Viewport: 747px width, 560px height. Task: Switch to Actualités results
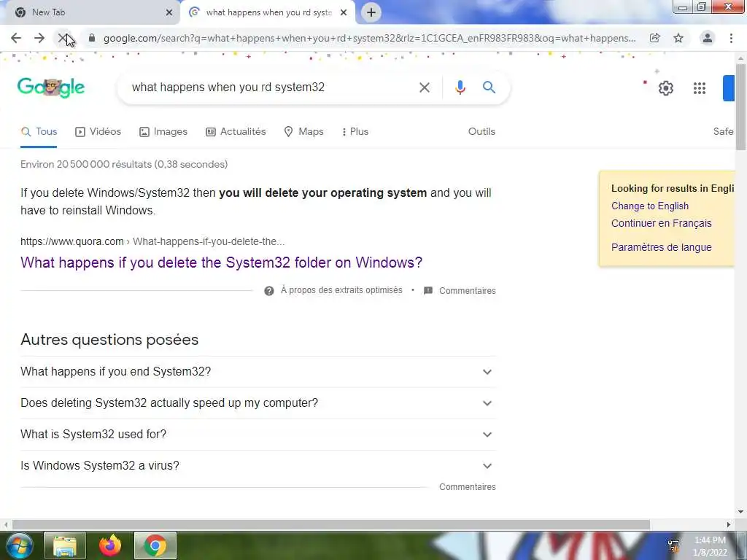[236, 132]
